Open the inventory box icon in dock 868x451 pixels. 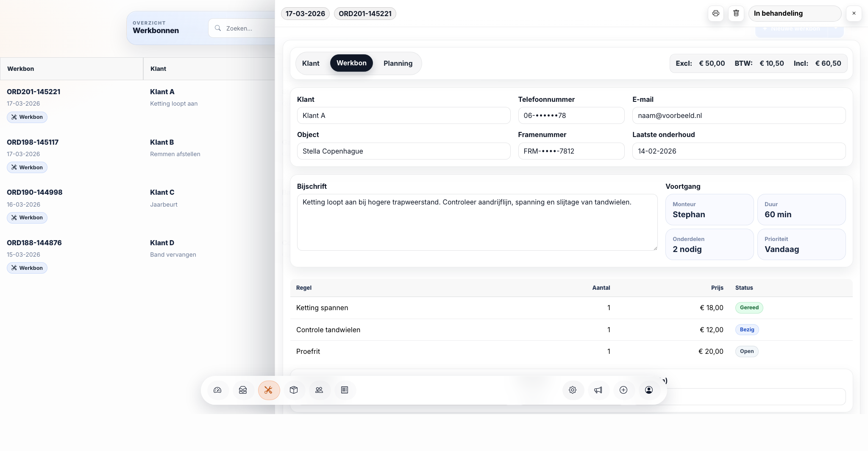click(294, 390)
